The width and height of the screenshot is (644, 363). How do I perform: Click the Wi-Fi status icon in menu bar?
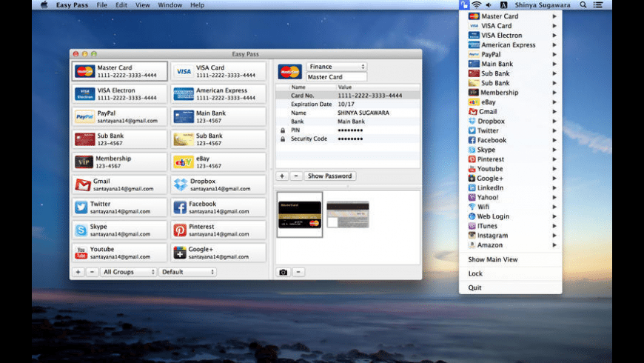[x=476, y=5]
